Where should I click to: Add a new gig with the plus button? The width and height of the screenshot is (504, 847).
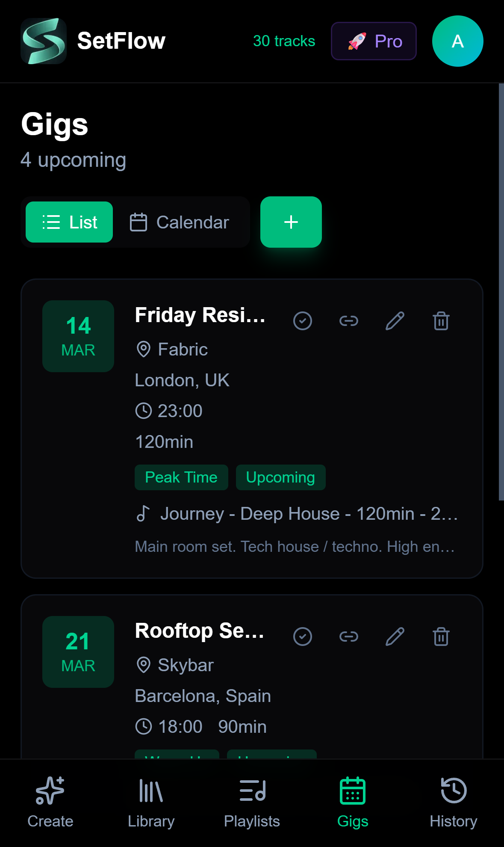[x=291, y=222]
